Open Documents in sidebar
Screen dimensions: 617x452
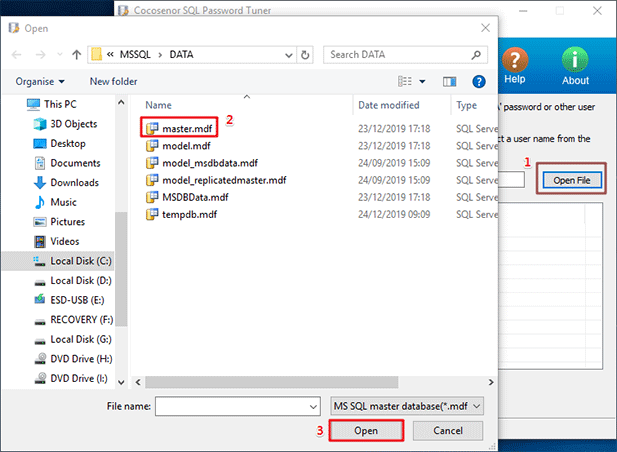(x=67, y=163)
